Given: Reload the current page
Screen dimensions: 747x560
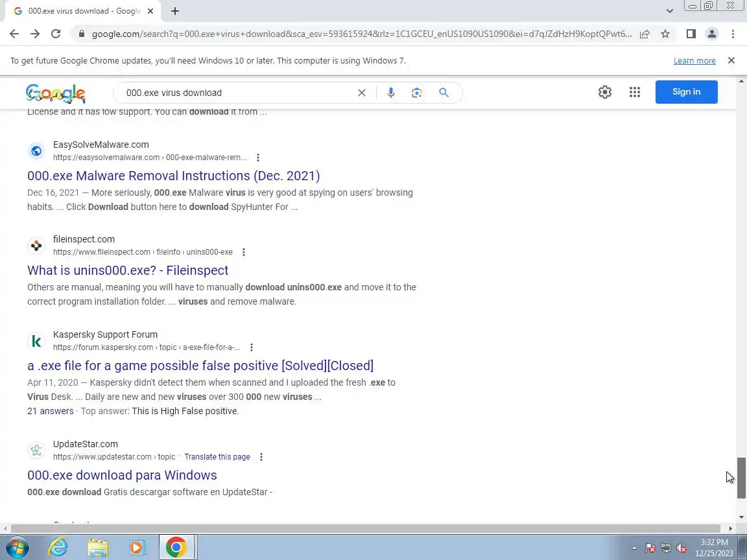Looking at the screenshot, I should pyautogui.click(x=56, y=34).
